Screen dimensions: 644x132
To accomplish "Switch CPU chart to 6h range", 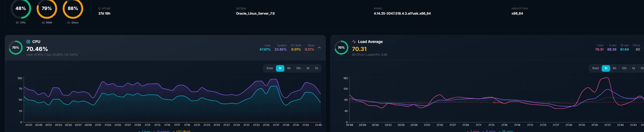I will click(x=289, y=68).
